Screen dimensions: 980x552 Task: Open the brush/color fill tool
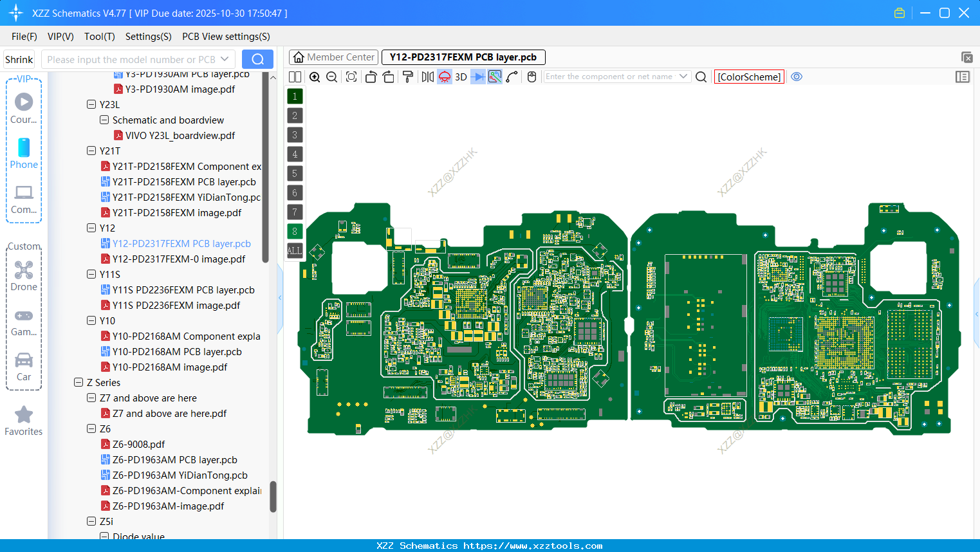(x=408, y=77)
